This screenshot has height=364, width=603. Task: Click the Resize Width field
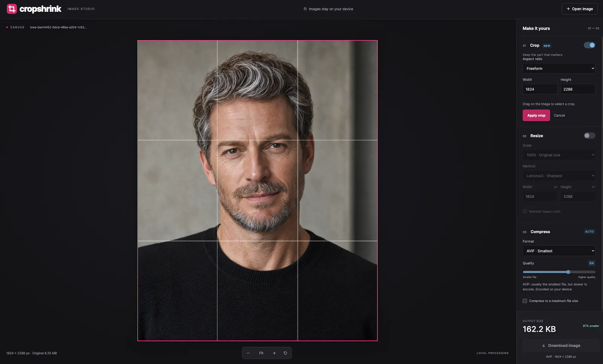point(540,196)
